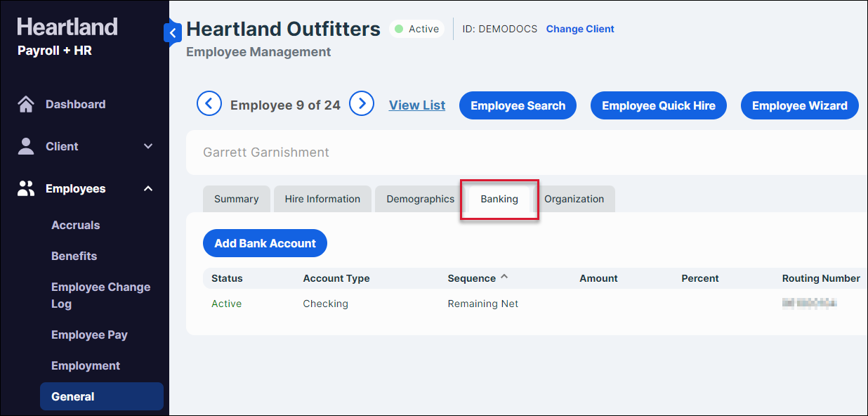Launch the Employee Wizard
868x416 pixels.
coord(800,105)
